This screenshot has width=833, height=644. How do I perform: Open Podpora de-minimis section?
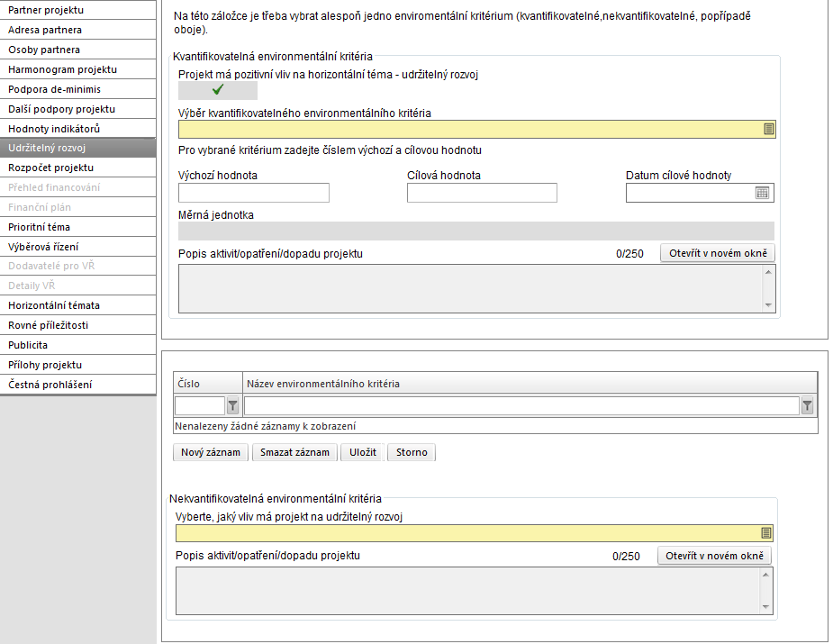(78, 89)
